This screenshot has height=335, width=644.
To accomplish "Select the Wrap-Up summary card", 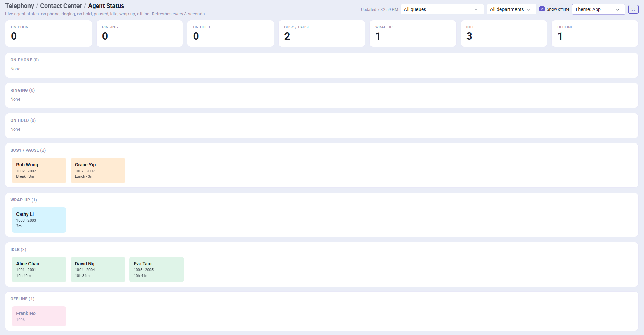I will click(413, 33).
